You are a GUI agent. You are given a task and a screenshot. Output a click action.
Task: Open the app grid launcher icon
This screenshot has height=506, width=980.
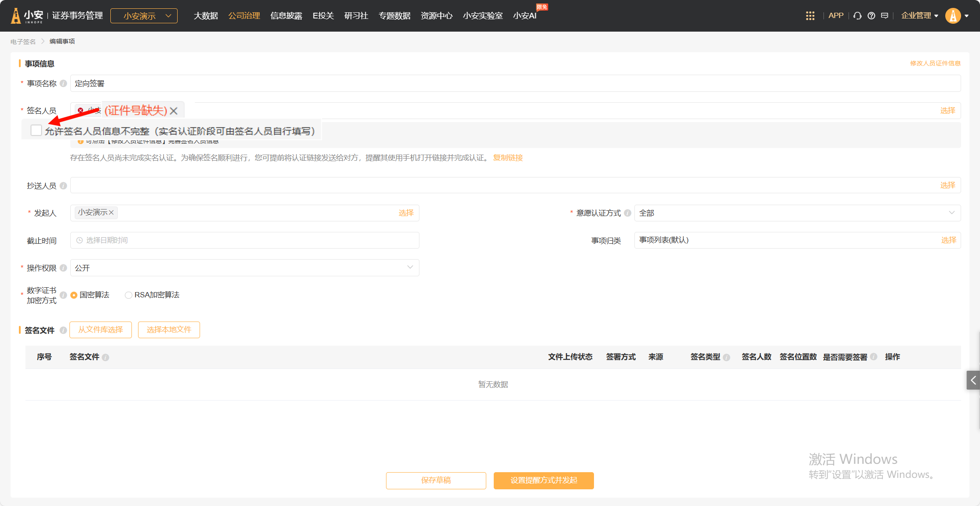[810, 16]
